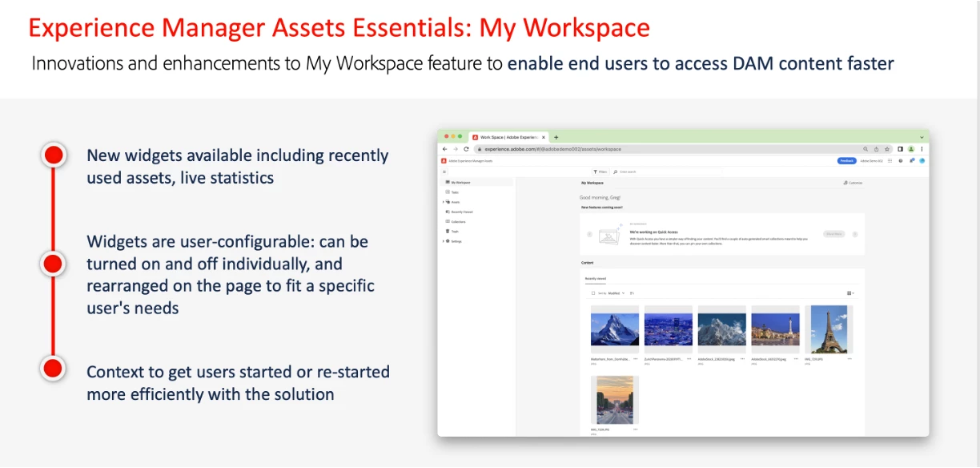Bookmark the page with the star icon
Image resolution: width=980 pixels, height=468 pixels.
(x=886, y=149)
